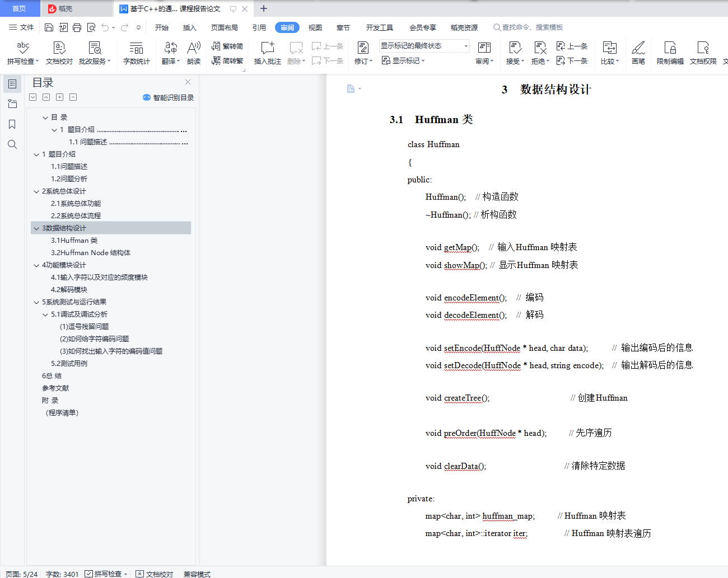Switch to the 插入 ribbon tab
Image resolution: width=728 pixels, height=578 pixels.
click(x=190, y=27)
